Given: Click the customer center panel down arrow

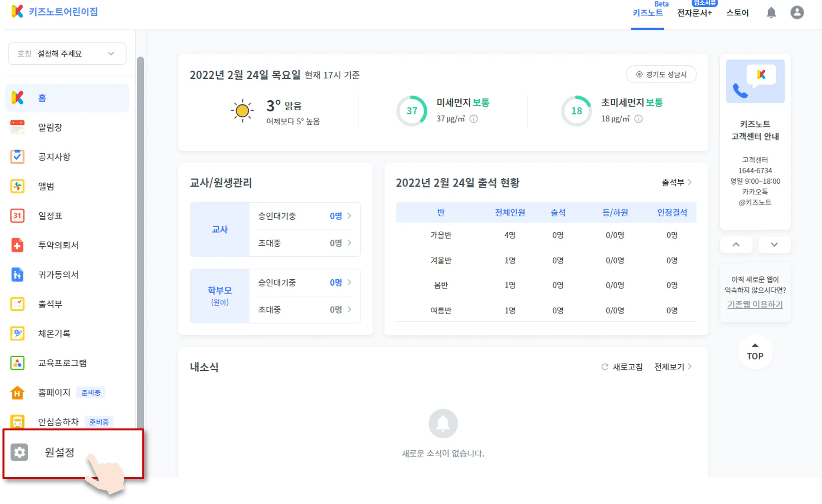Looking at the screenshot, I should (x=774, y=244).
